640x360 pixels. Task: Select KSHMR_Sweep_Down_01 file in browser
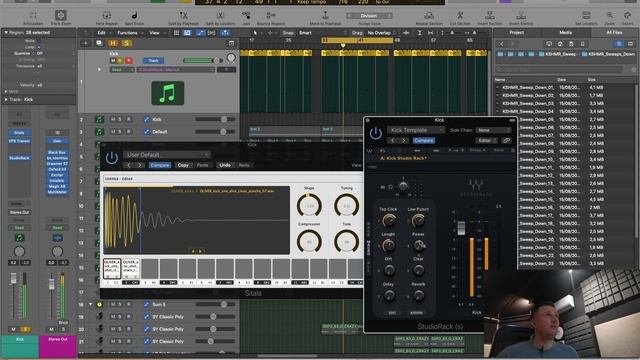pyautogui.click(x=527, y=87)
